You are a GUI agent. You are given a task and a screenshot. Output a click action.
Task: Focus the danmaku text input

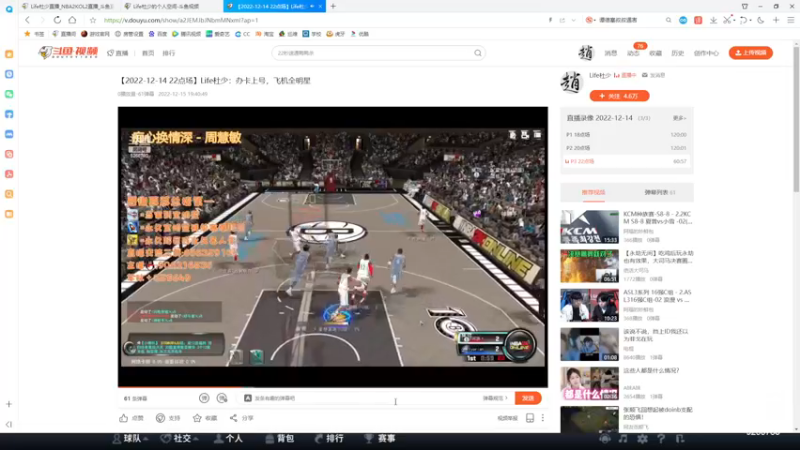(365, 398)
